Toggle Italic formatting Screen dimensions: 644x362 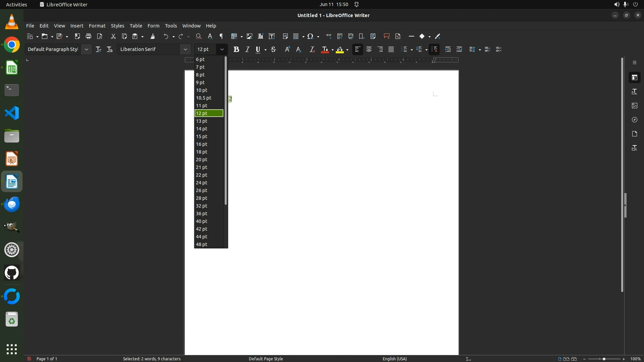(x=247, y=50)
